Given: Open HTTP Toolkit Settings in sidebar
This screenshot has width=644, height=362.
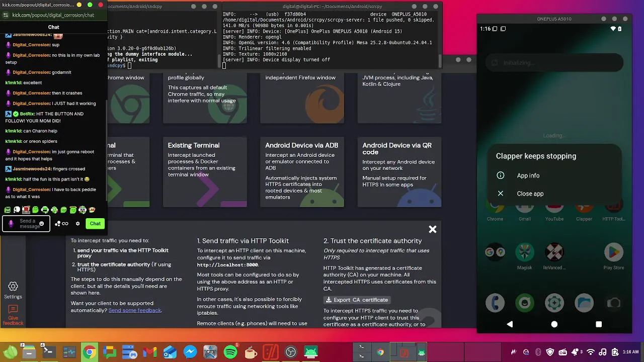Looking at the screenshot, I should click(x=13, y=290).
